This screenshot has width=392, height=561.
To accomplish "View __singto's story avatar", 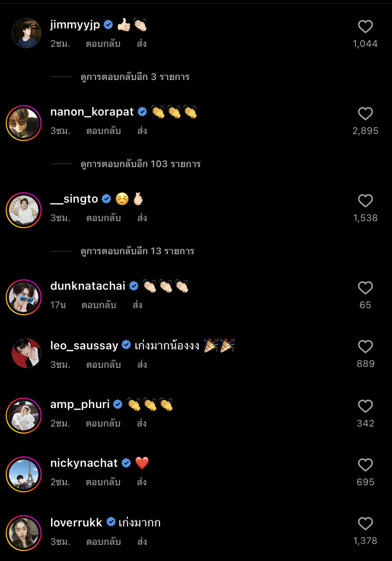I will 24,210.
